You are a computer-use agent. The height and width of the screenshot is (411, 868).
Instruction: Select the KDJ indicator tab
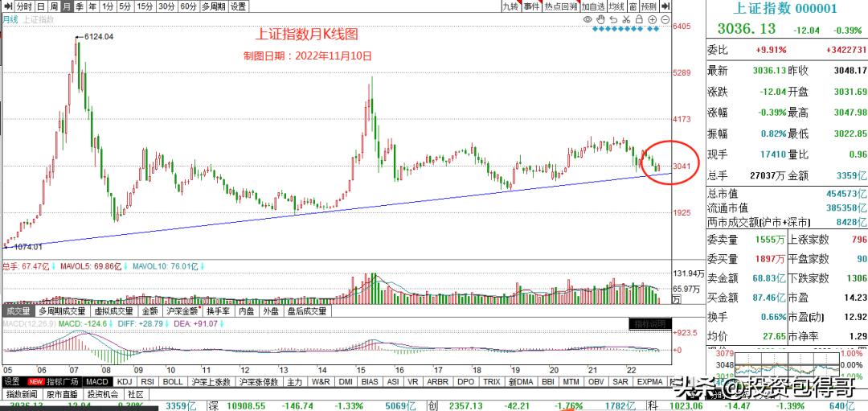pos(124,381)
